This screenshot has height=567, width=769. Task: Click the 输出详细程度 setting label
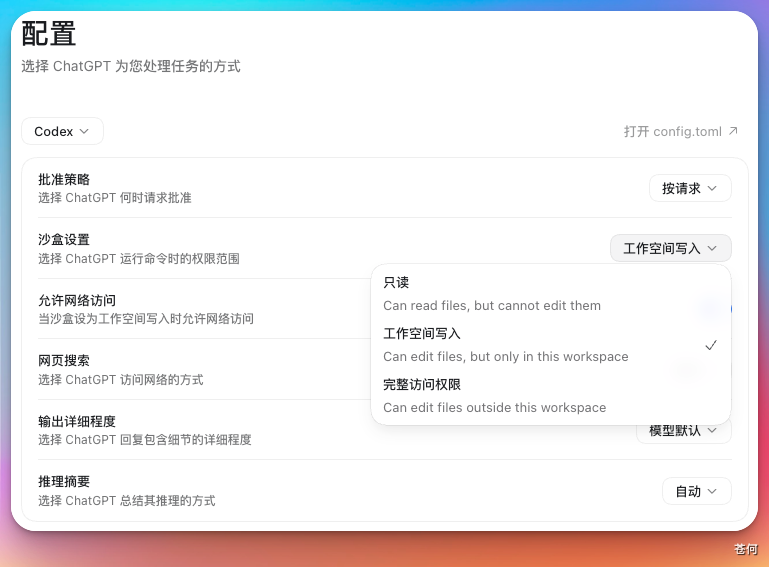[77, 421]
